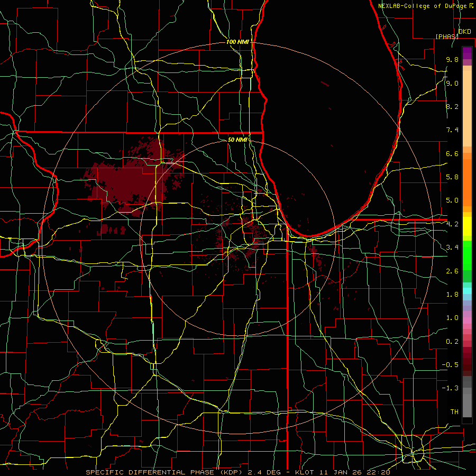Click the 2.6 scale label
This screenshot has width=476, height=476.
pos(452,271)
